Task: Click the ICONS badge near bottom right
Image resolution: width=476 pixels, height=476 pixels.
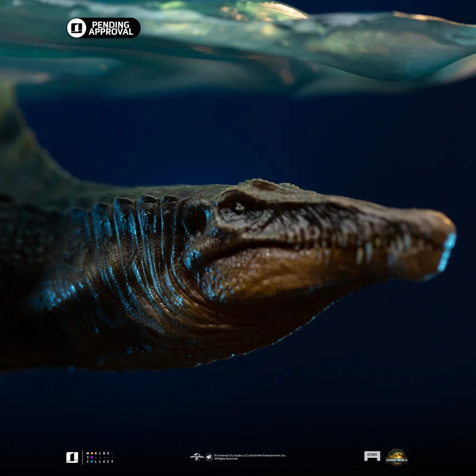Action: click(372, 456)
